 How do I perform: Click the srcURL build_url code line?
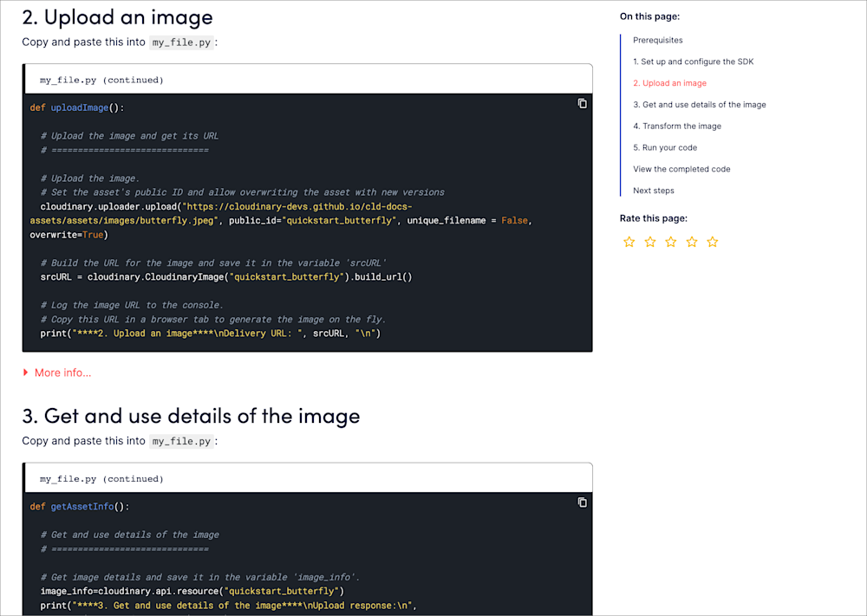[x=226, y=276]
